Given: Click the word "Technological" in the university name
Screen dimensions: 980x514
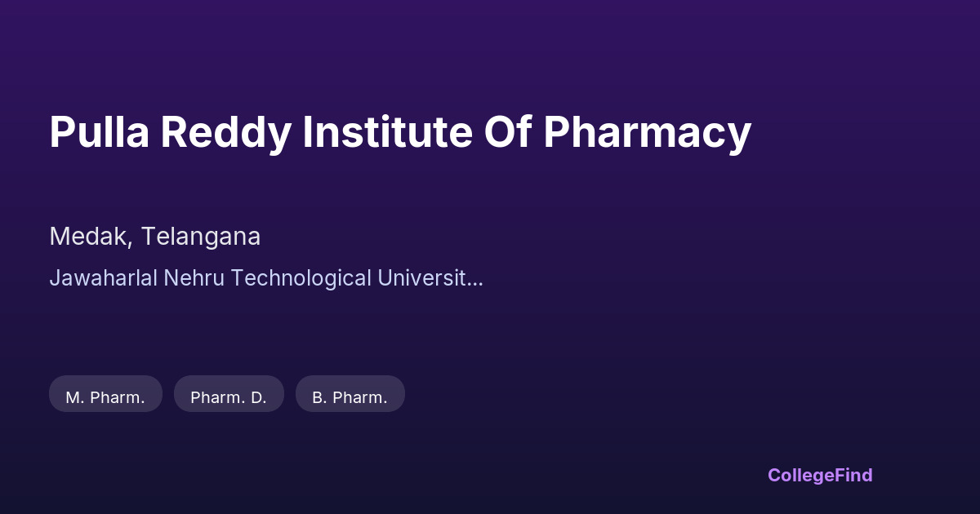Looking at the screenshot, I should (x=301, y=278).
